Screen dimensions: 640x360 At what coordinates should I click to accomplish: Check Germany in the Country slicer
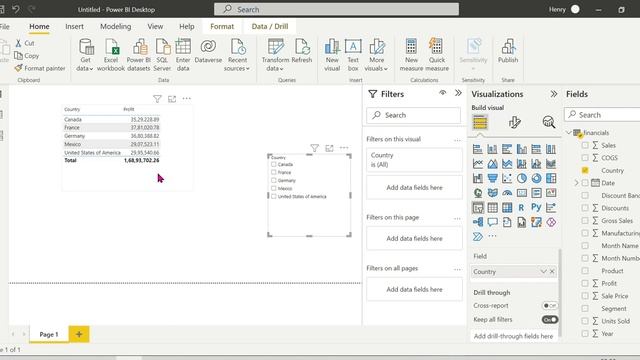pyautogui.click(x=274, y=180)
